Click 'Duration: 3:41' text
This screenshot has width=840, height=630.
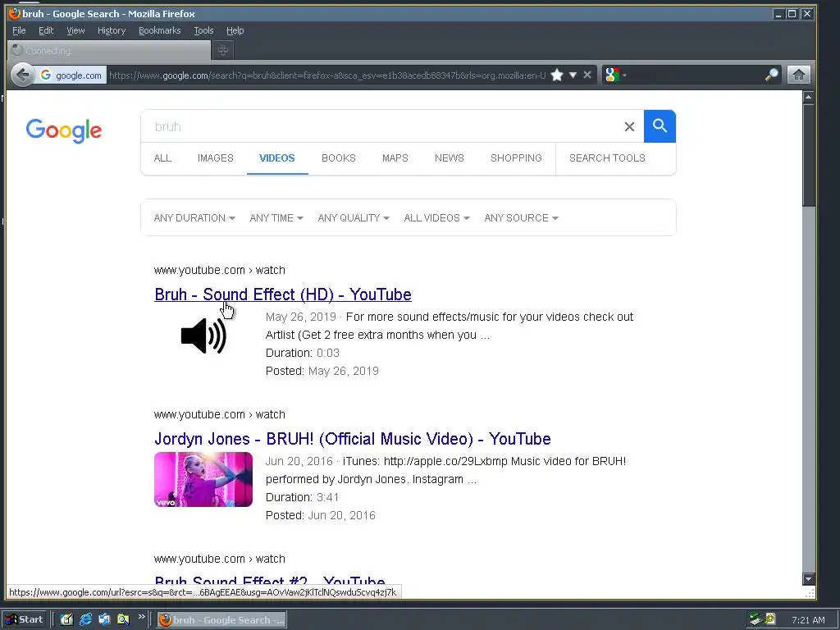click(303, 497)
